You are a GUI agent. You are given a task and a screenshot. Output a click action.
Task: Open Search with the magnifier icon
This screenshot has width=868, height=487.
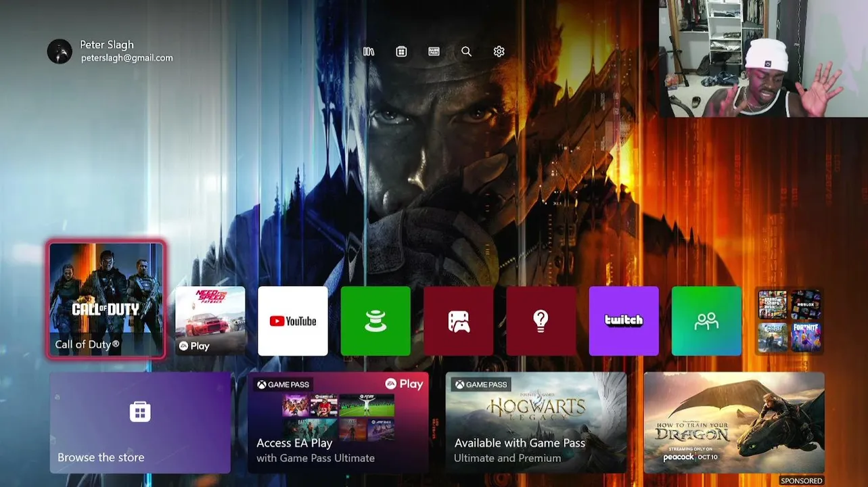[466, 51]
